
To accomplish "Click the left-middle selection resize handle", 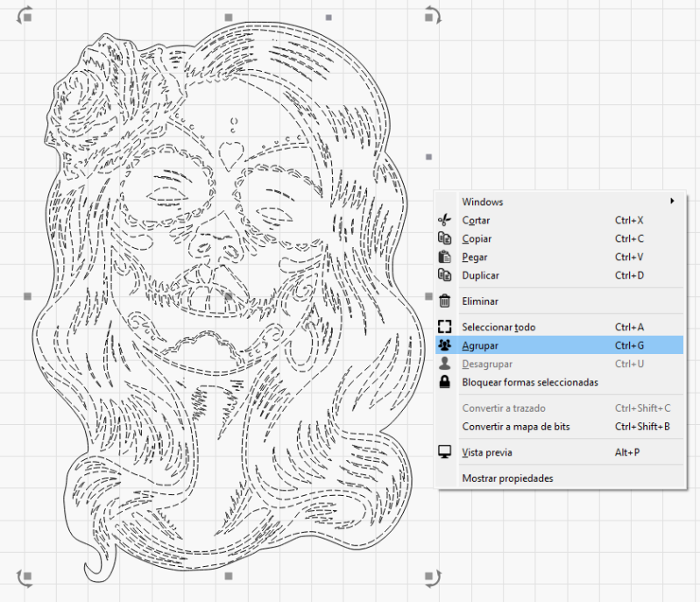I will click(x=28, y=296).
